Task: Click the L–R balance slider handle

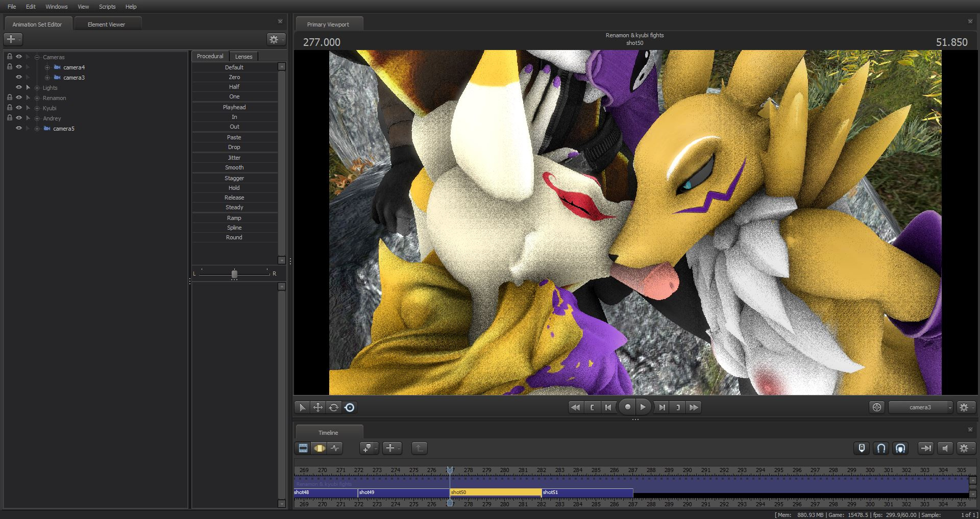Action: click(x=234, y=275)
